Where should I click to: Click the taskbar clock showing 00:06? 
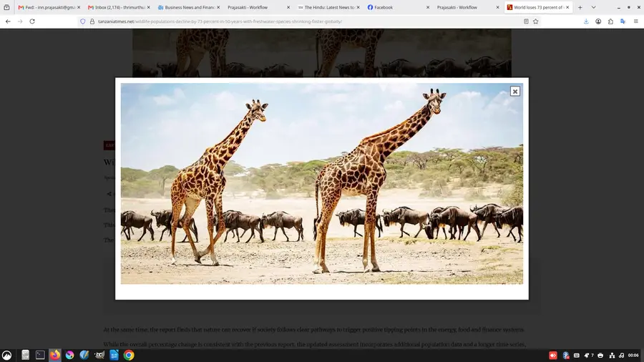633,356
